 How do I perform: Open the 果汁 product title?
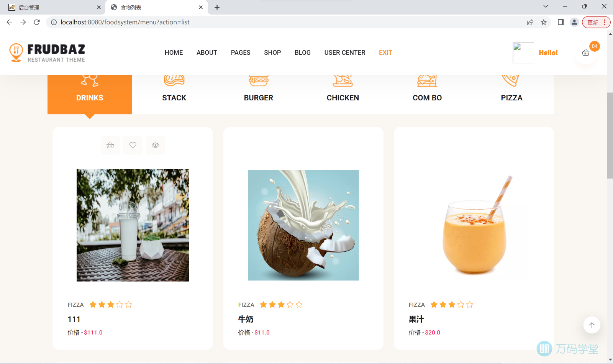(416, 319)
